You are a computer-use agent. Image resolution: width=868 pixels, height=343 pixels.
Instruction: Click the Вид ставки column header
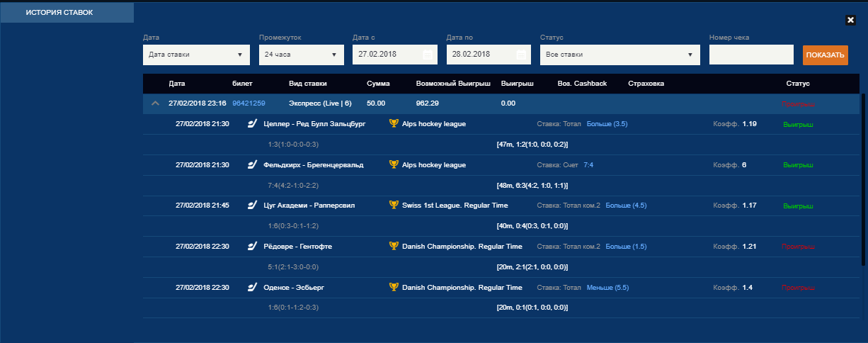point(308,84)
